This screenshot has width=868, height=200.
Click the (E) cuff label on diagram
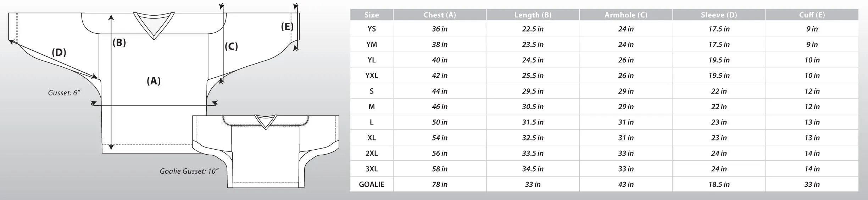click(x=287, y=27)
